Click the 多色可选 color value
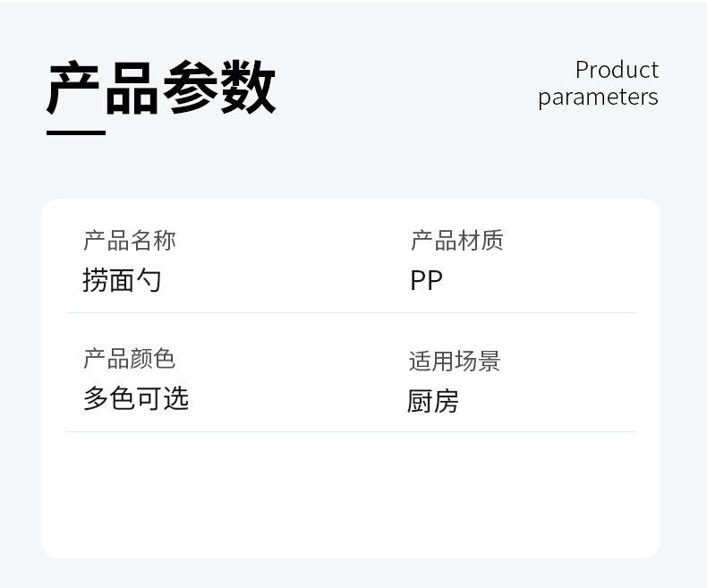Viewport: 707px width, 588px height. pyautogui.click(x=136, y=398)
